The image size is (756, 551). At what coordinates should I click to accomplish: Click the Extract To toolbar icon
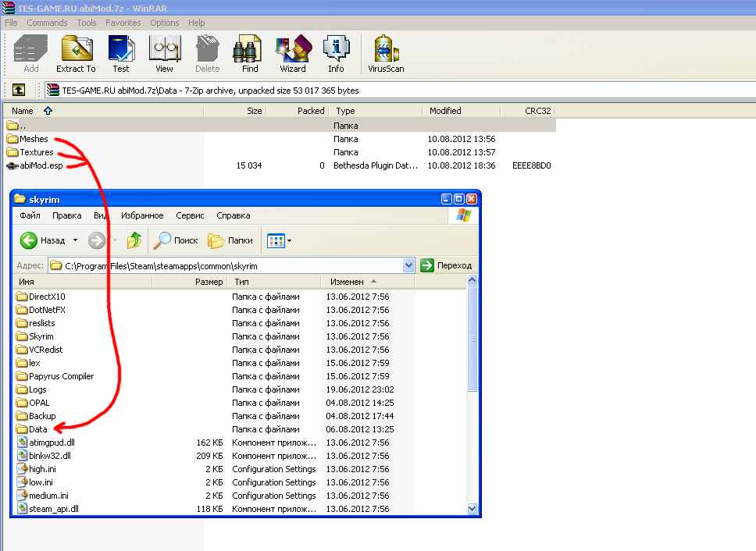pyautogui.click(x=77, y=54)
